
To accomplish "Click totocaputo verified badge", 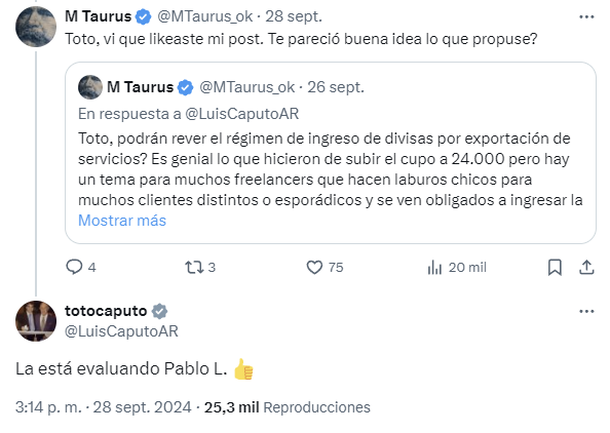I will (x=158, y=311).
